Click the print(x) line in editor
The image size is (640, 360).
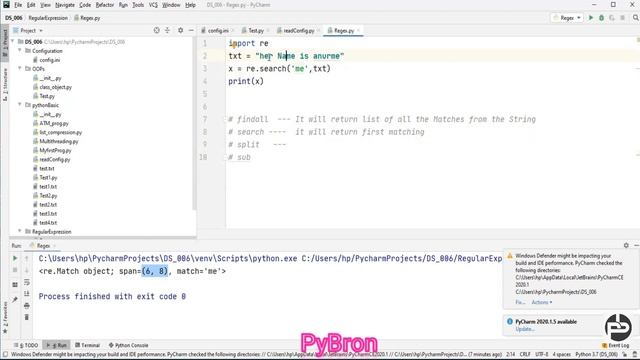[x=246, y=81]
